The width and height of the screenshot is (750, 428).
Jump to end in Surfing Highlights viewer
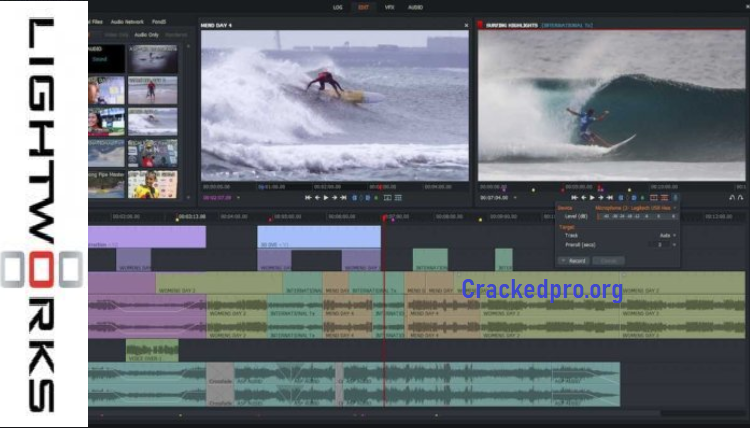(609, 198)
